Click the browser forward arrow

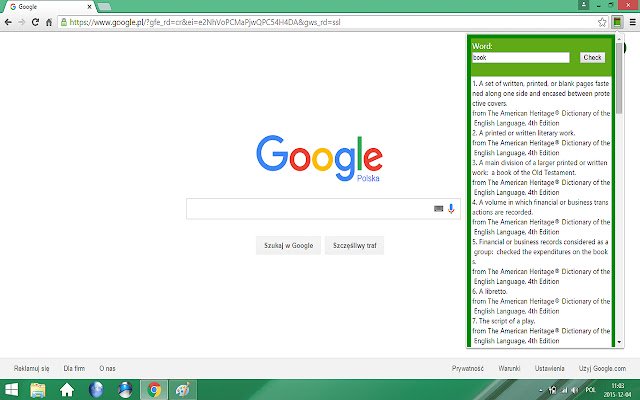(22, 22)
